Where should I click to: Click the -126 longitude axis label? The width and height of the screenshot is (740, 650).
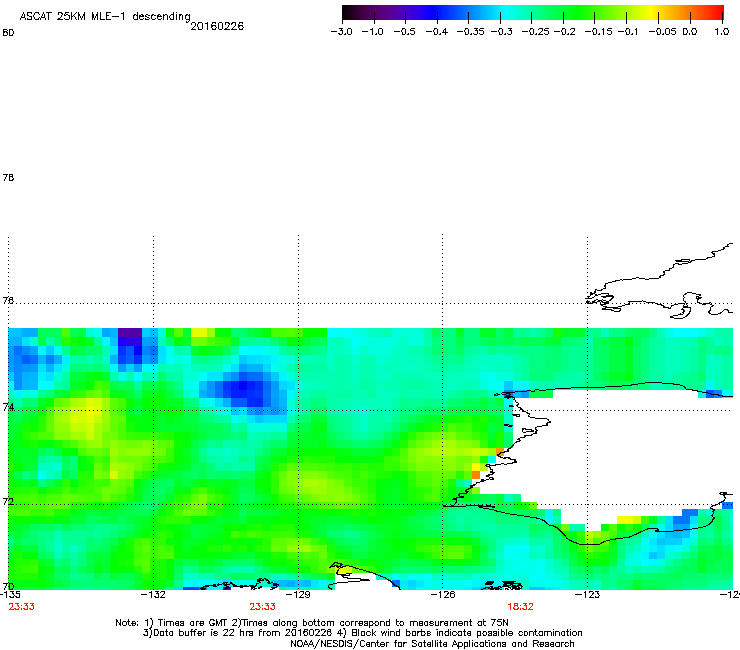click(443, 594)
